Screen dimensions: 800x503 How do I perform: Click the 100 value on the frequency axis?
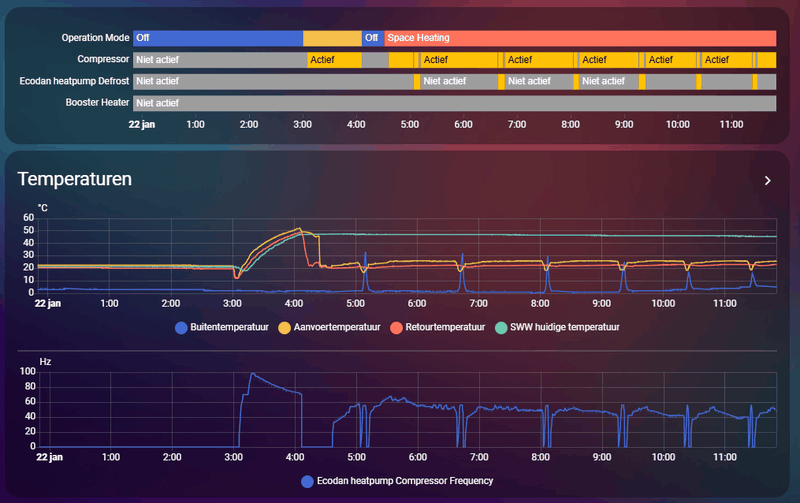(28, 371)
